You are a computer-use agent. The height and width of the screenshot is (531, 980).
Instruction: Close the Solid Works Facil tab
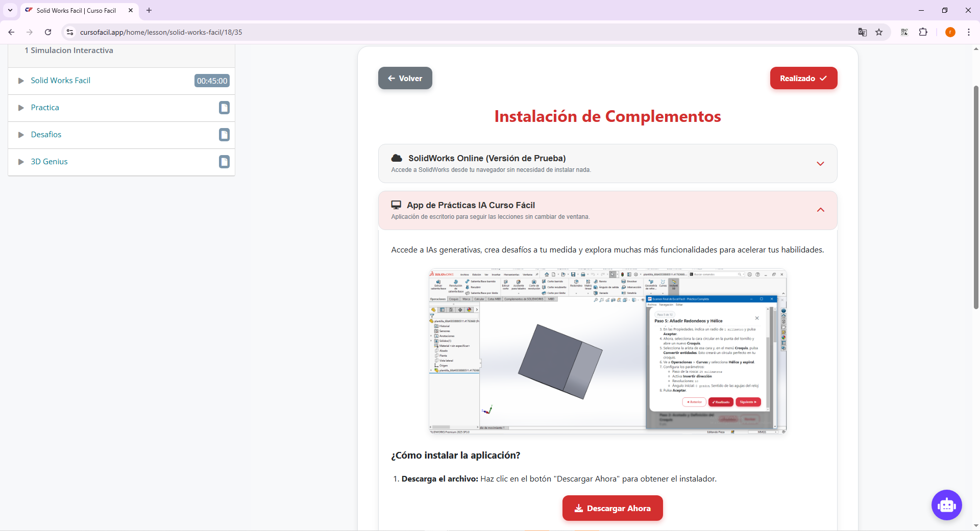131,10
